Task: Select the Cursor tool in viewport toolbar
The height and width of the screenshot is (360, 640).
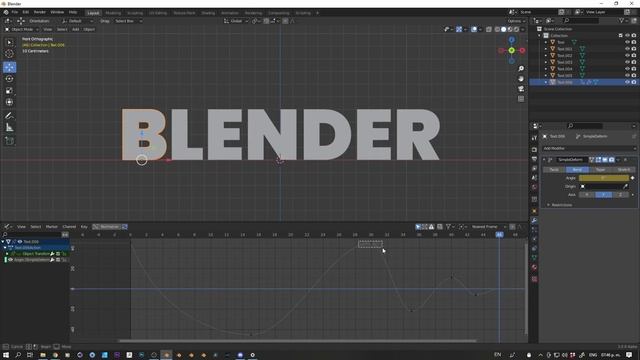Action: point(9,53)
